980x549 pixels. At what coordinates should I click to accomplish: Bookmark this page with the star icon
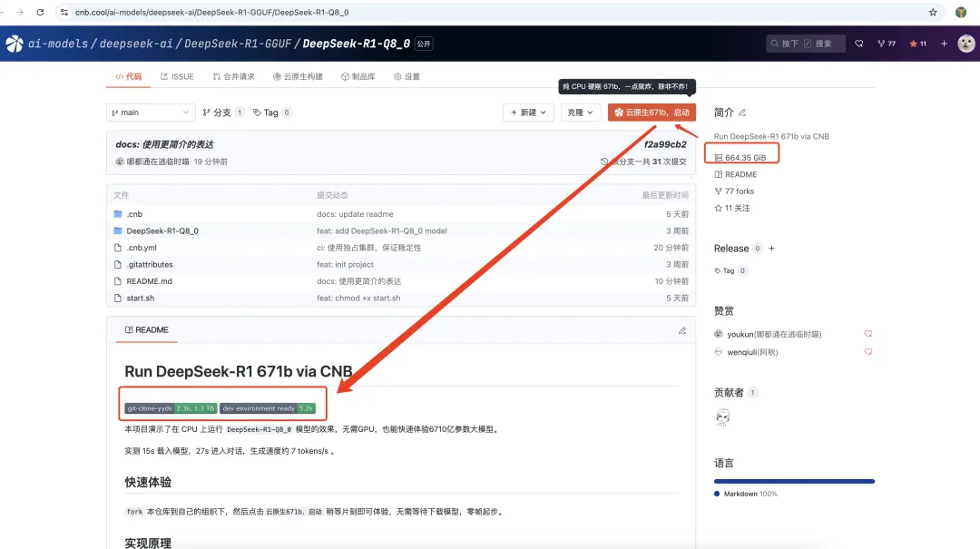tap(933, 12)
